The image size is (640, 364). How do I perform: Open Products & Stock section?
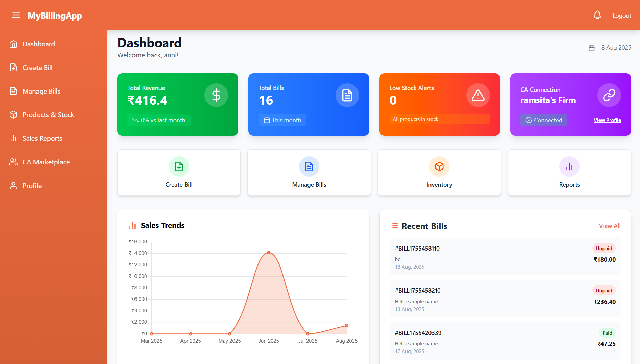coord(48,115)
